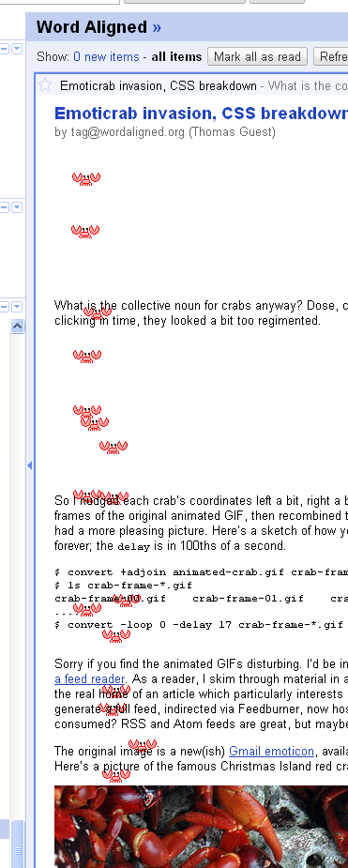Open the Gmail emoticon link

271,752
